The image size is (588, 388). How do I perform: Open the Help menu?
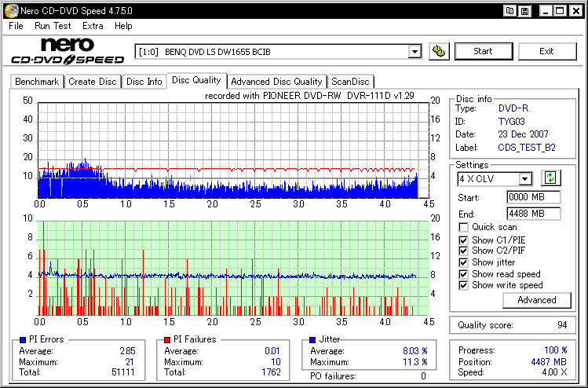(x=123, y=26)
